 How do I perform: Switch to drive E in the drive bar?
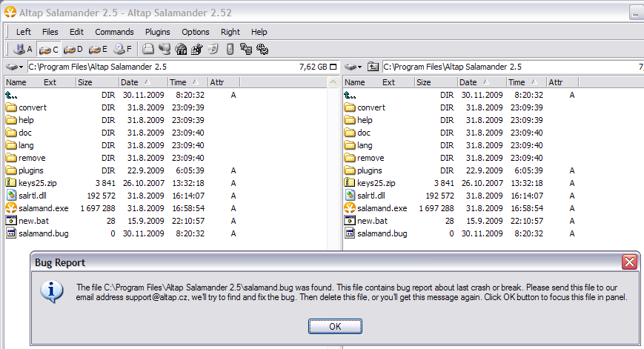[x=98, y=49]
